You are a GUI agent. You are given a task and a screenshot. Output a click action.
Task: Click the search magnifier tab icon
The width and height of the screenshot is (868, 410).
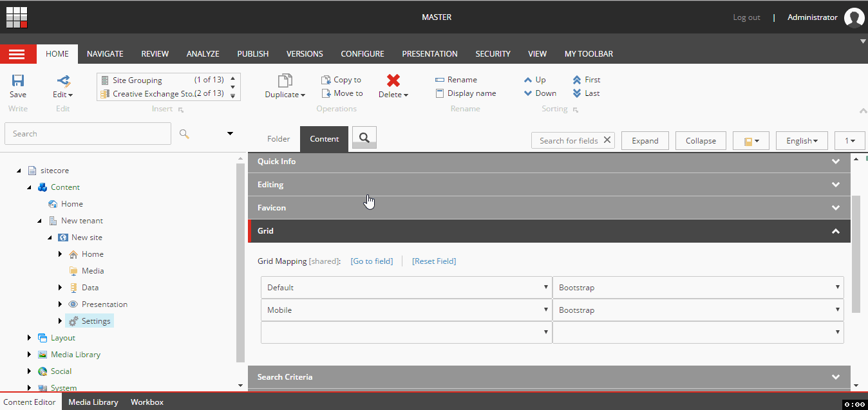pos(364,138)
